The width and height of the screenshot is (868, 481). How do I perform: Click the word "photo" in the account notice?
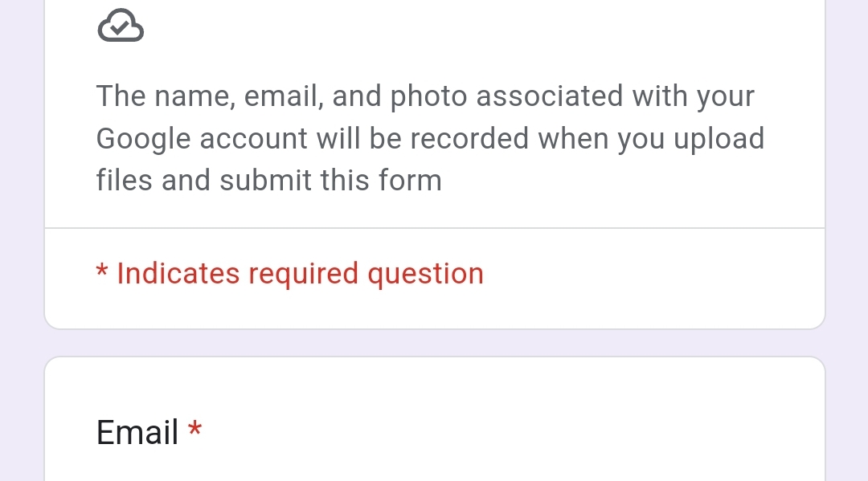tap(428, 97)
